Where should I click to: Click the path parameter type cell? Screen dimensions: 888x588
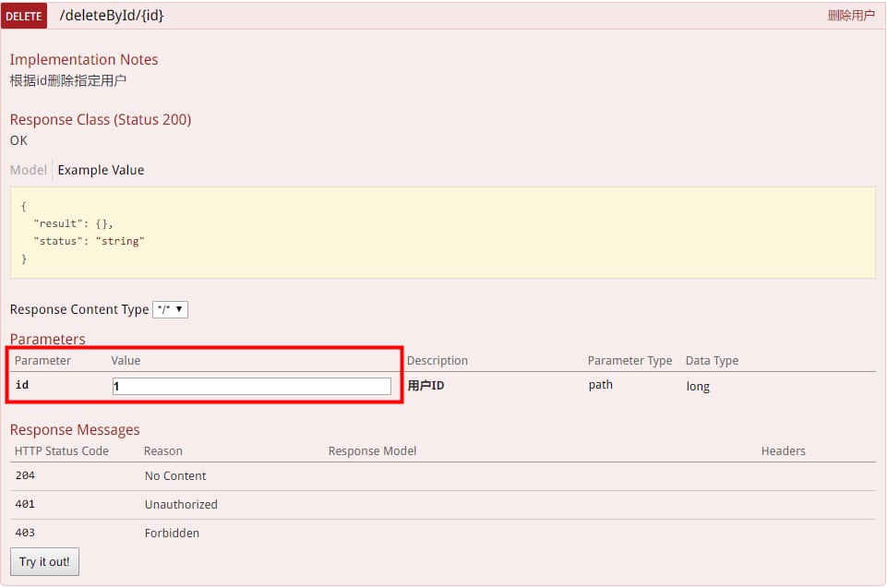pos(600,385)
